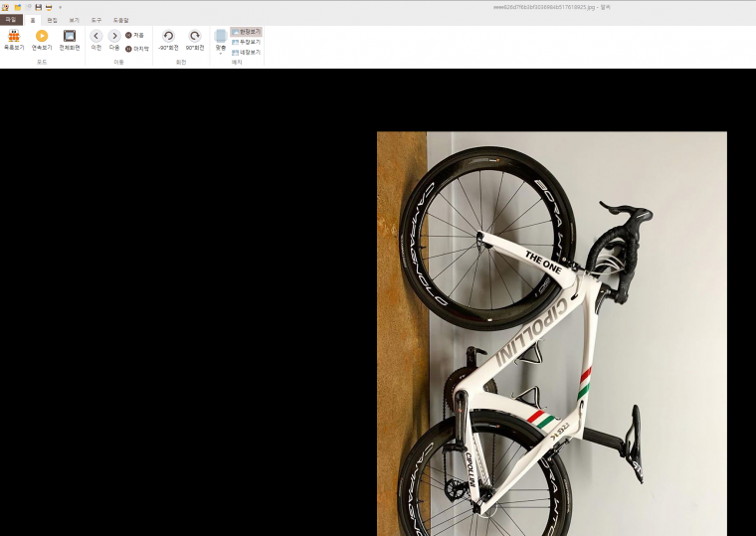Click the open folder quick-access icon
756x536 pixels.
point(18,7)
